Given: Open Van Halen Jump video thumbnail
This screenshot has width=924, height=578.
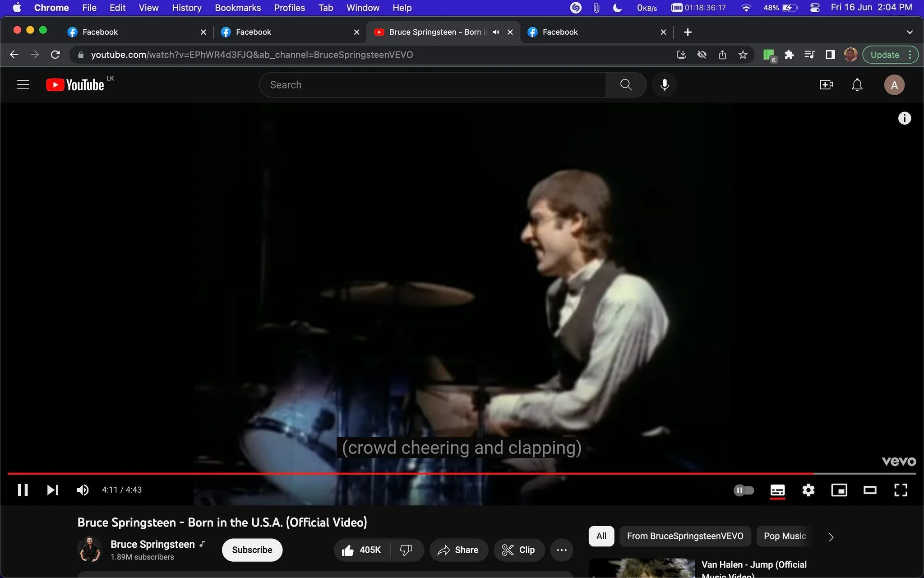Looking at the screenshot, I should point(642,569).
